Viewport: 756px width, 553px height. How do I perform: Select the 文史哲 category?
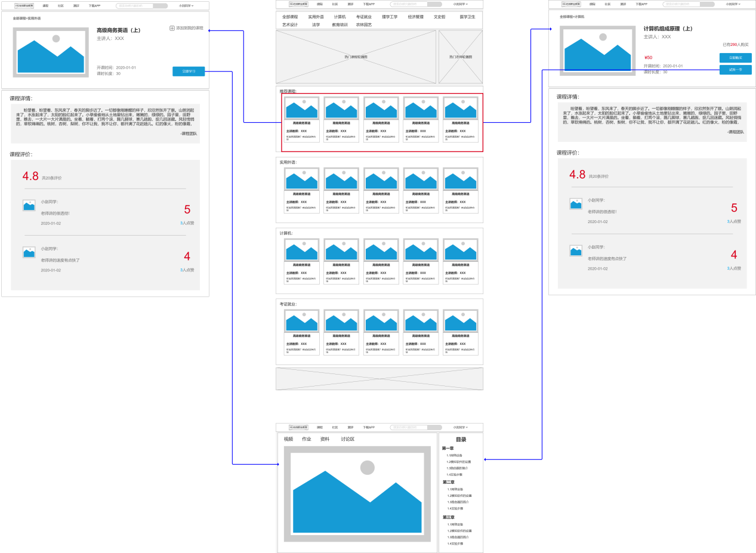440,17
